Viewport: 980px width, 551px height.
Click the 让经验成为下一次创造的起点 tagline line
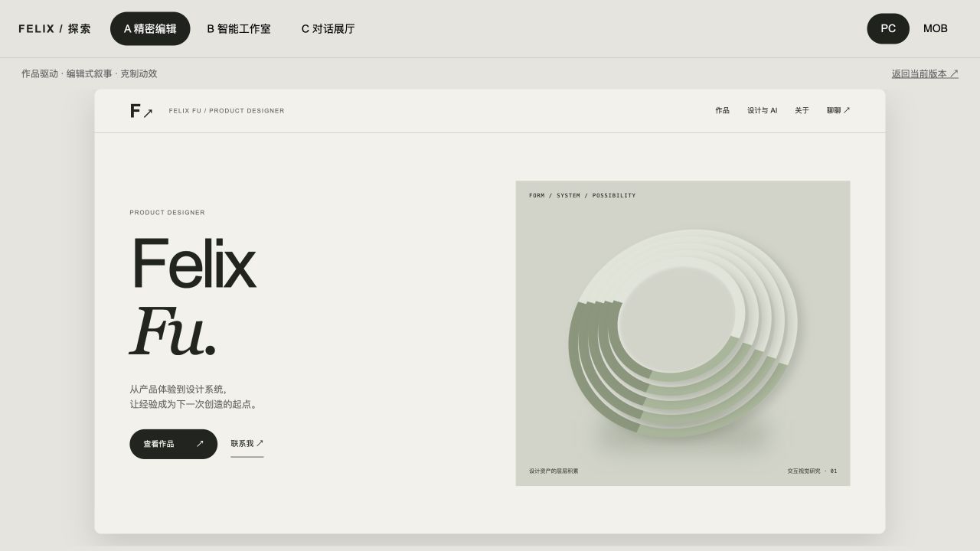(x=194, y=404)
